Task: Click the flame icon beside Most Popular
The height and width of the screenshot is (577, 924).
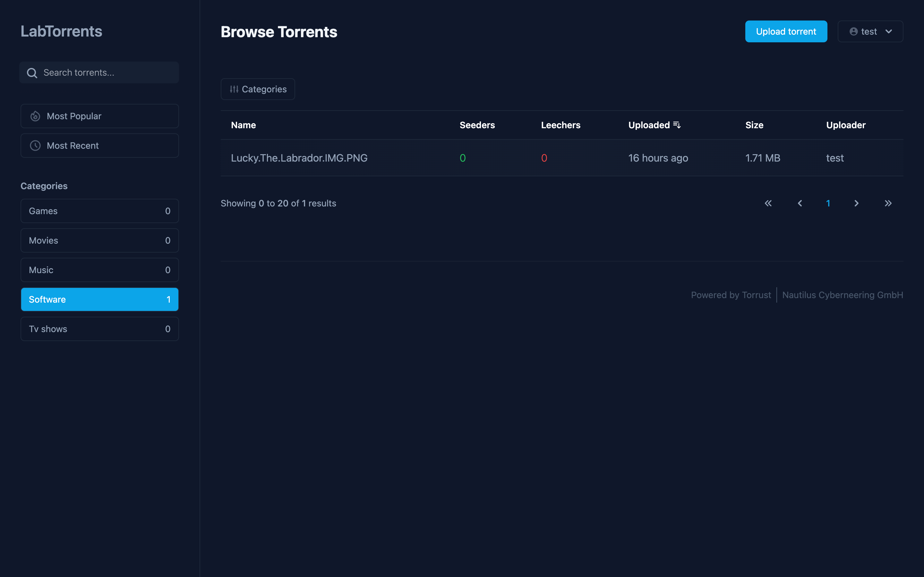Action: pos(35,116)
